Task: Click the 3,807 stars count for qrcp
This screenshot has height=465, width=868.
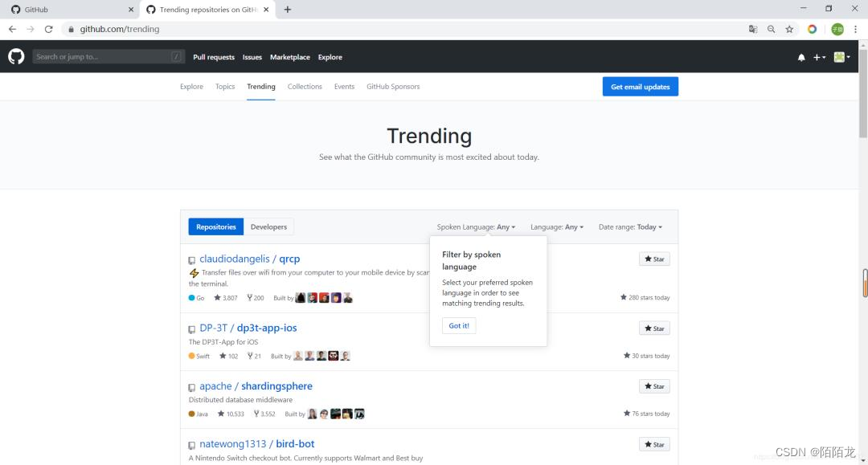Action: pos(226,297)
